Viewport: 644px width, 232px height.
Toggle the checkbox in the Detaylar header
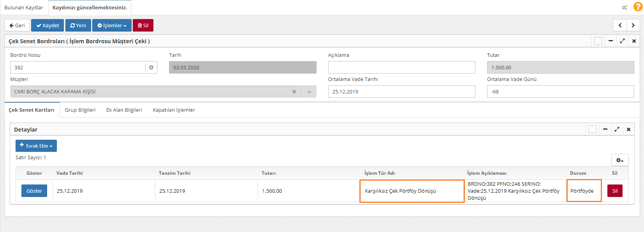tap(593, 129)
